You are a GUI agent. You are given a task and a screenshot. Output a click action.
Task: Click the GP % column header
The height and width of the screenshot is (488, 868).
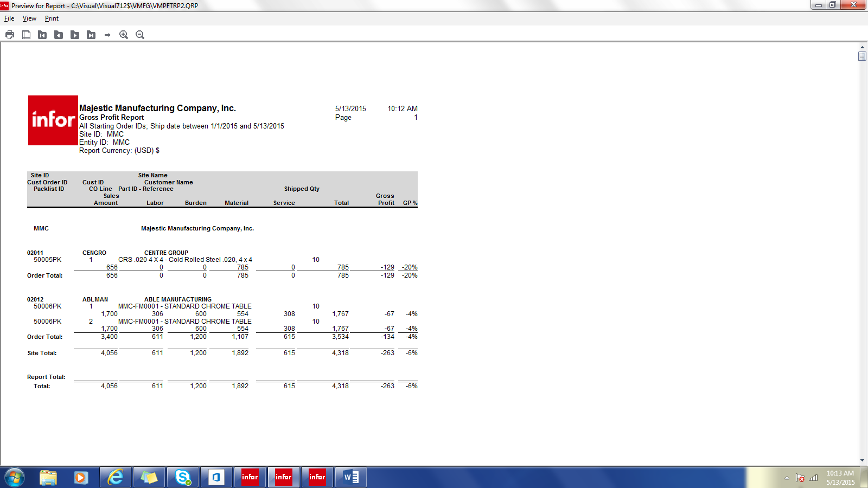[x=410, y=203]
